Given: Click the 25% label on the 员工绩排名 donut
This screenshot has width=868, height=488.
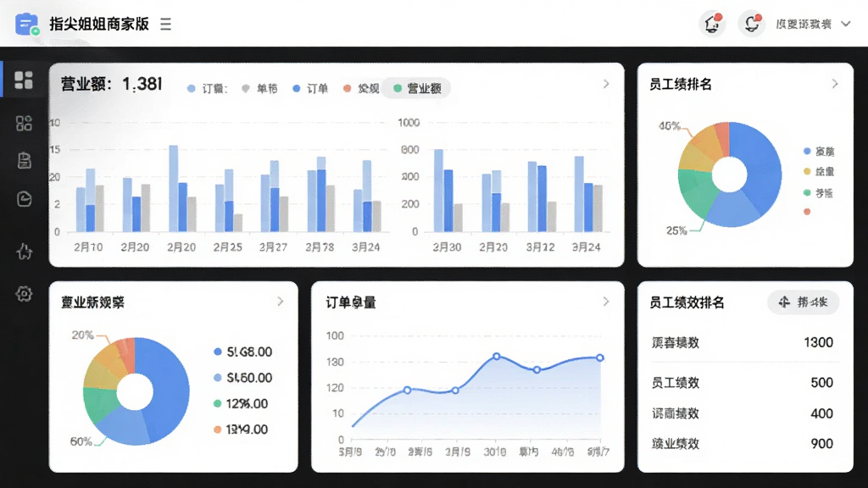Looking at the screenshot, I should tap(676, 230).
